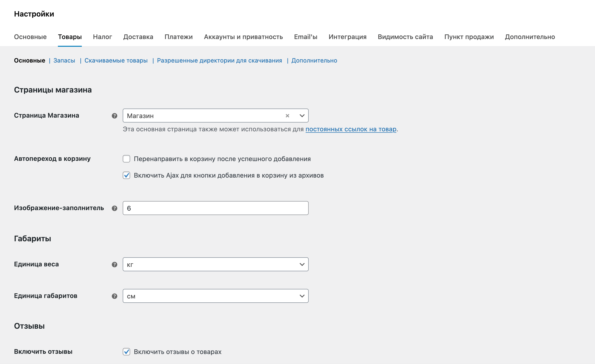
Task: Clear the selected Магазин page with the × icon
Action: [287, 116]
